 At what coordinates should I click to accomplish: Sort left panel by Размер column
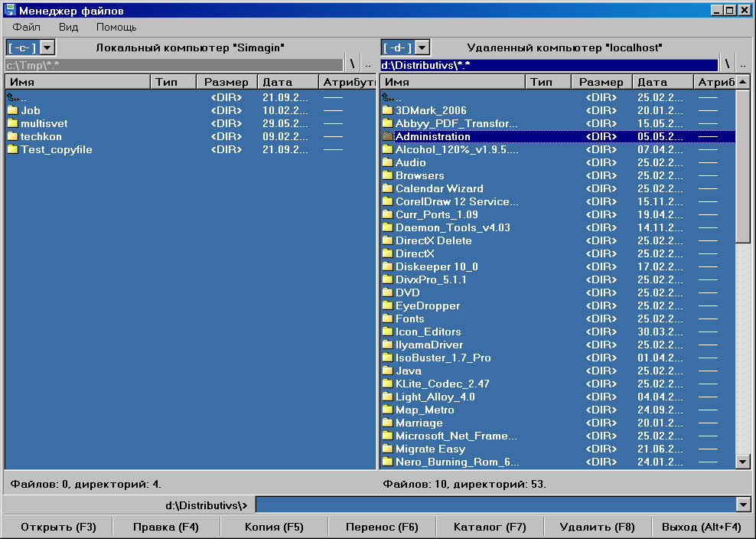pos(226,82)
